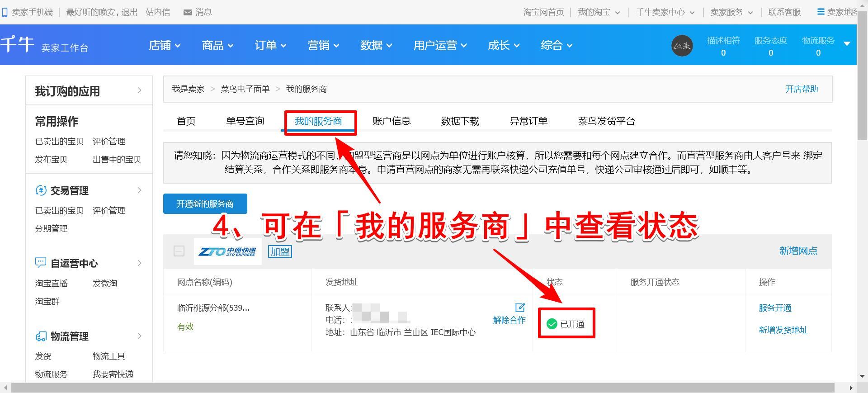868x393 pixels.
Task: Click the 新增发货地址 link
Action: 783,330
